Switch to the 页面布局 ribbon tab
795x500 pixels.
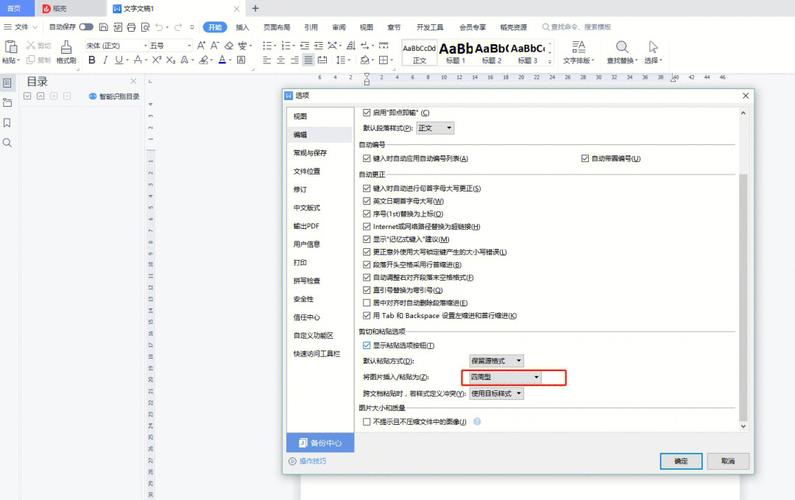pyautogui.click(x=277, y=27)
